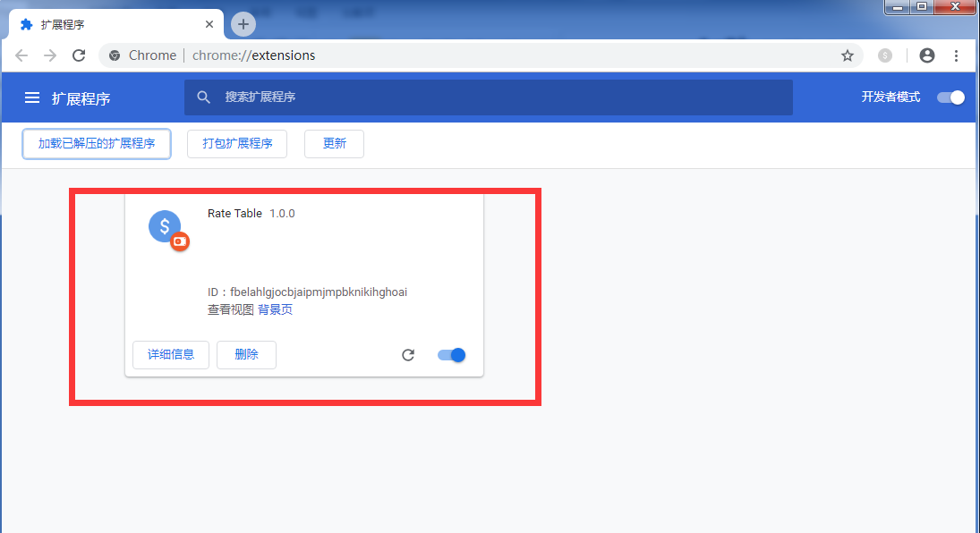Click the Rate Table dollar icon
This screenshot has height=533, width=980.
tap(165, 225)
